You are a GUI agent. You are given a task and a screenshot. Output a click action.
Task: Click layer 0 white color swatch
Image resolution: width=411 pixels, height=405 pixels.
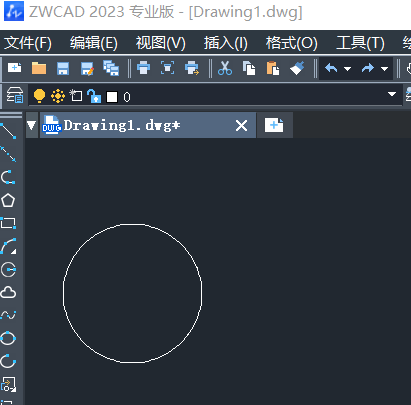112,97
